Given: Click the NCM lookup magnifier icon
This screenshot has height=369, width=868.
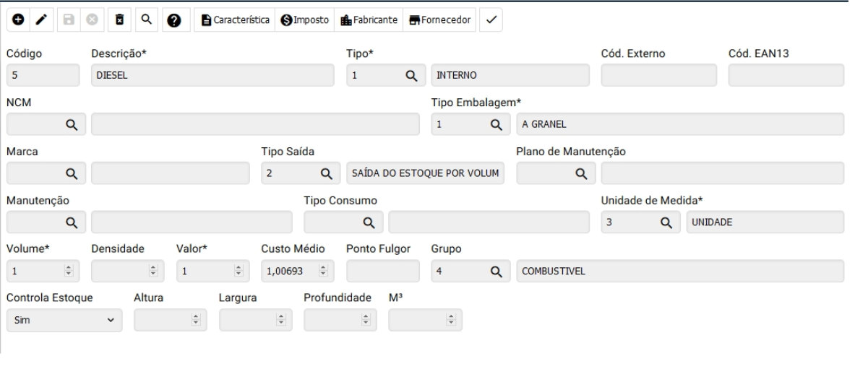Looking at the screenshot, I should [x=72, y=124].
